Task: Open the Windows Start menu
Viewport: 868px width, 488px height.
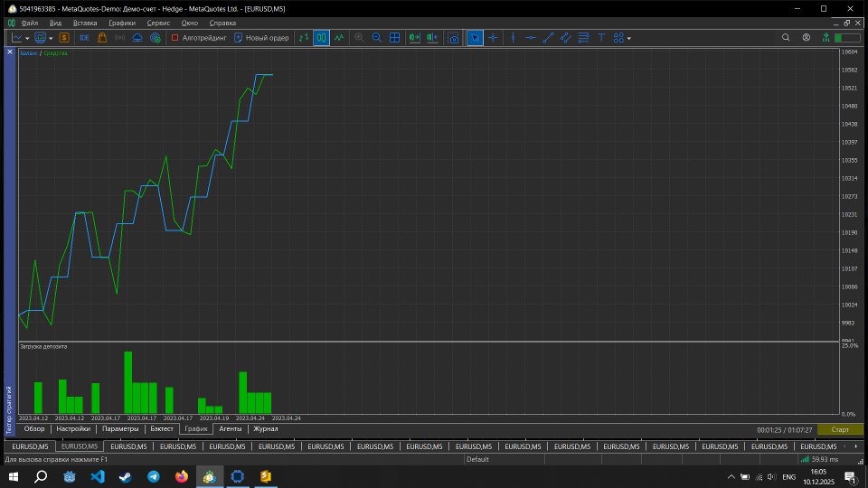Action: point(14,476)
